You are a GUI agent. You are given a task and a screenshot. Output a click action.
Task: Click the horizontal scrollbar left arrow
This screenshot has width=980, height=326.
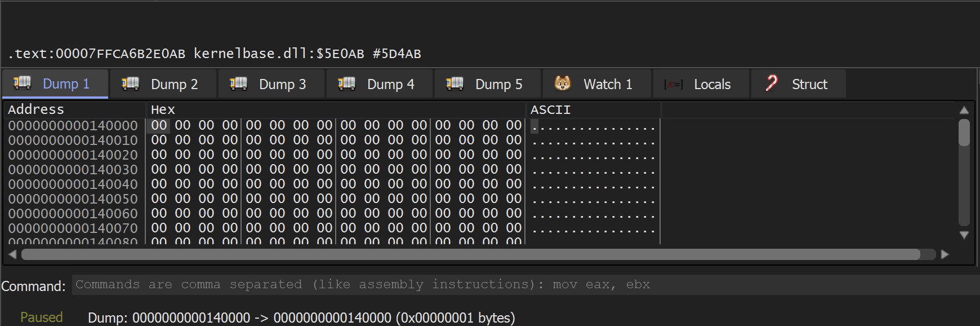tap(12, 254)
